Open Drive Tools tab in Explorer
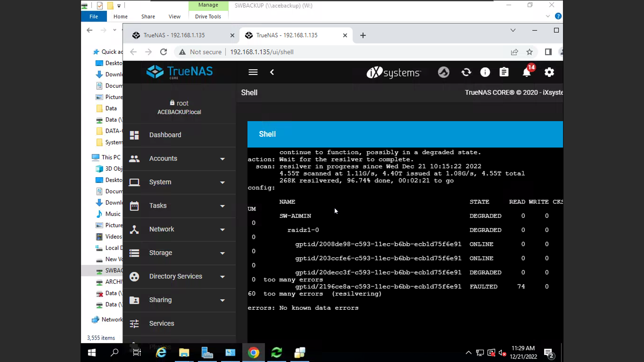The width and height of the screenshot is (644, 362). (208, 16)
